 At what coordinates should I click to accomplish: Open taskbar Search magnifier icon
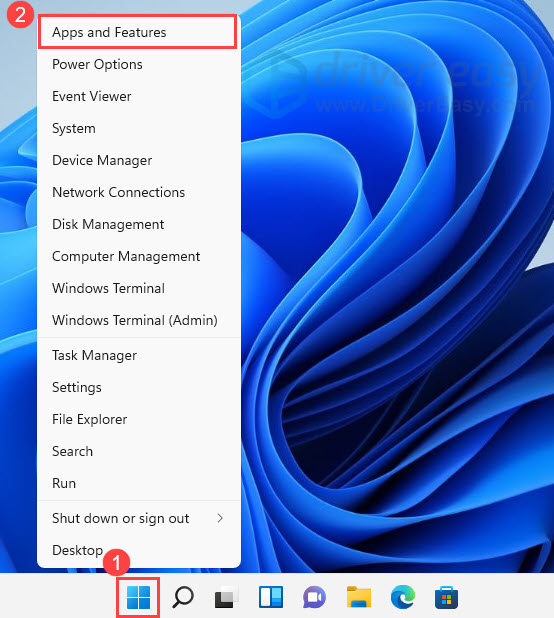(x=183, y=597)
